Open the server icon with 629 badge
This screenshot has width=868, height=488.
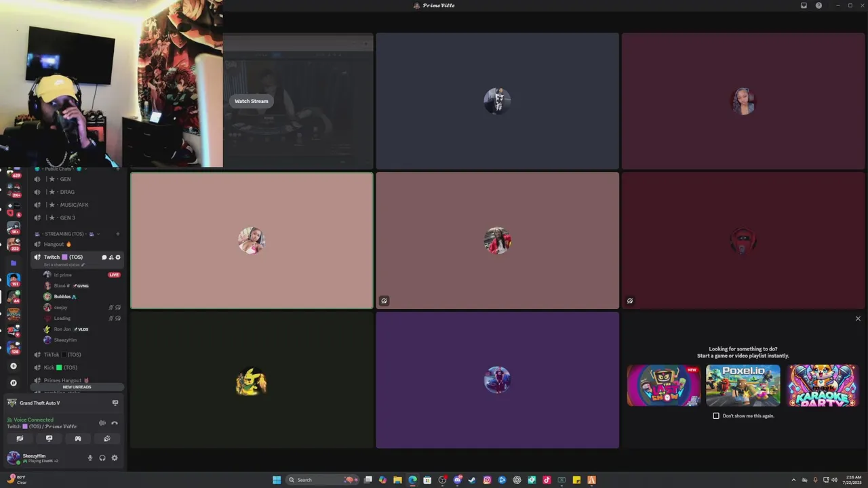13,172
